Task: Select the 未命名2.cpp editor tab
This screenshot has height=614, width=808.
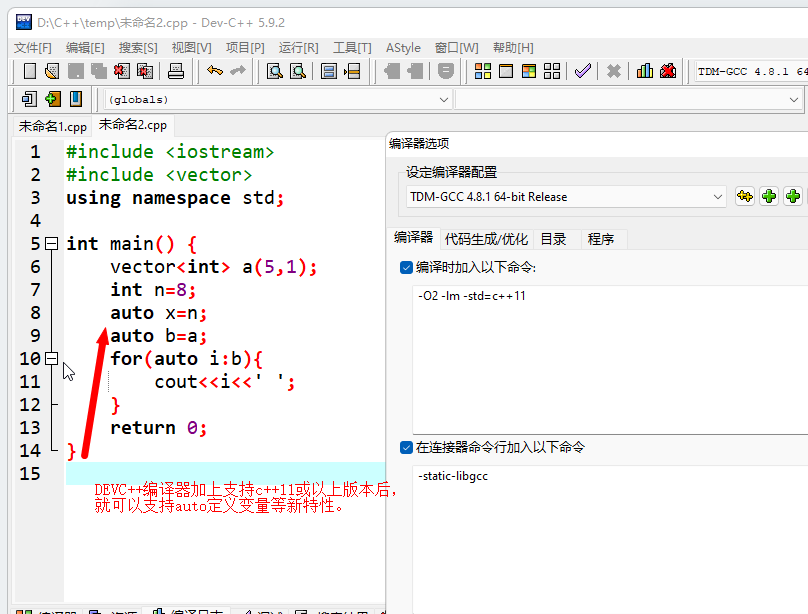Action: point(133,125)
